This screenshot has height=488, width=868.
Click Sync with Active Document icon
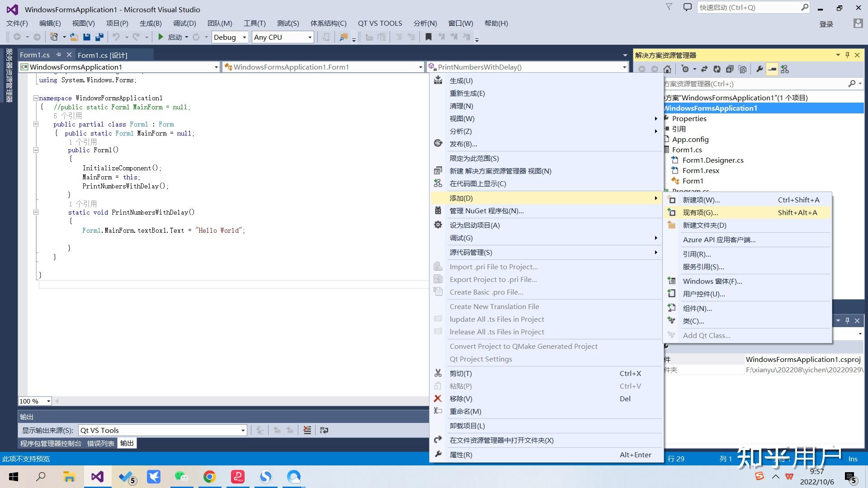(704, 69)
